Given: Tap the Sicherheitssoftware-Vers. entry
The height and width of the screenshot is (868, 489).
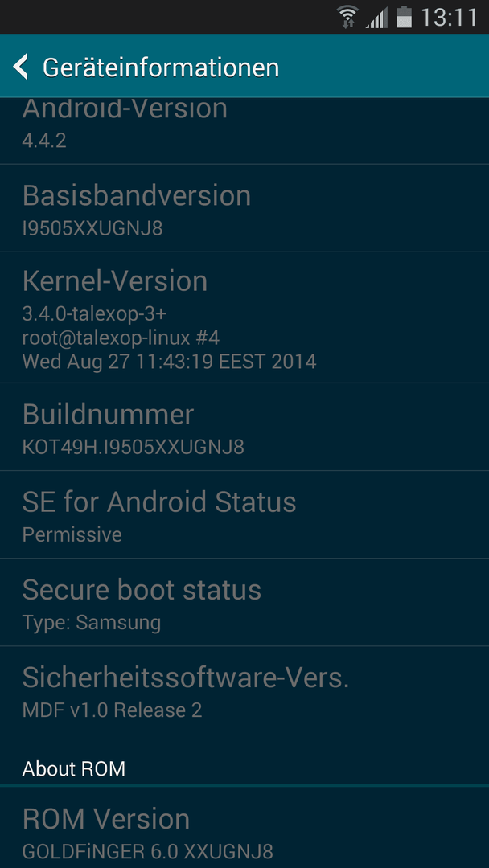Looking at the screenshot, I should pos(244,691).
